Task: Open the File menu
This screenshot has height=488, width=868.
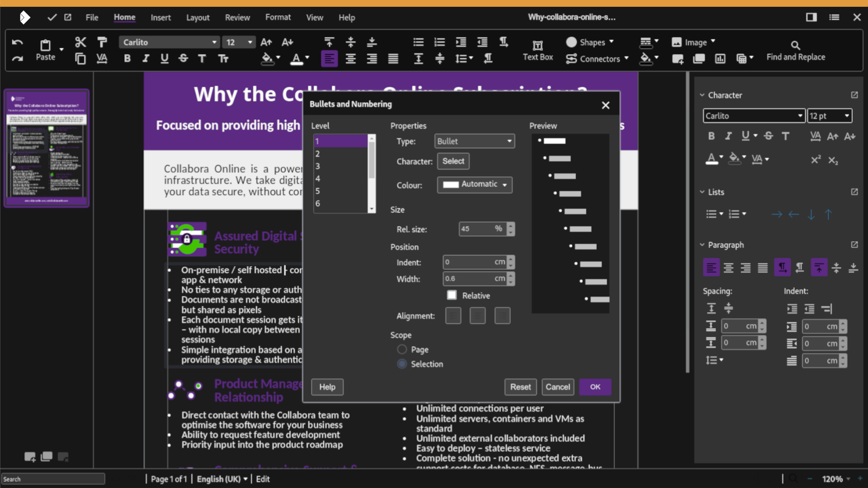Action: pos(92,17)
